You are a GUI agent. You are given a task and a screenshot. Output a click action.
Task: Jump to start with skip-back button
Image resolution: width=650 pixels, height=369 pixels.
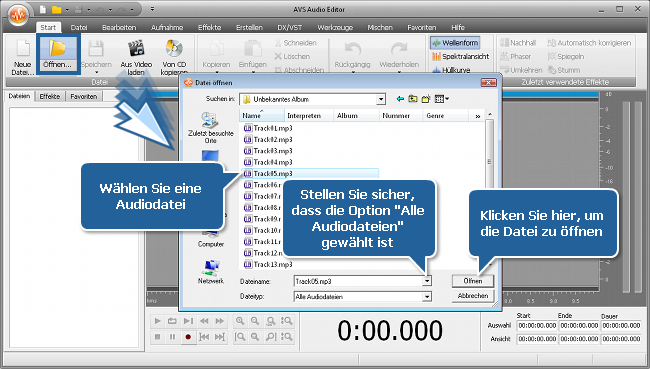pyautogui.click(x=204, y=337)
